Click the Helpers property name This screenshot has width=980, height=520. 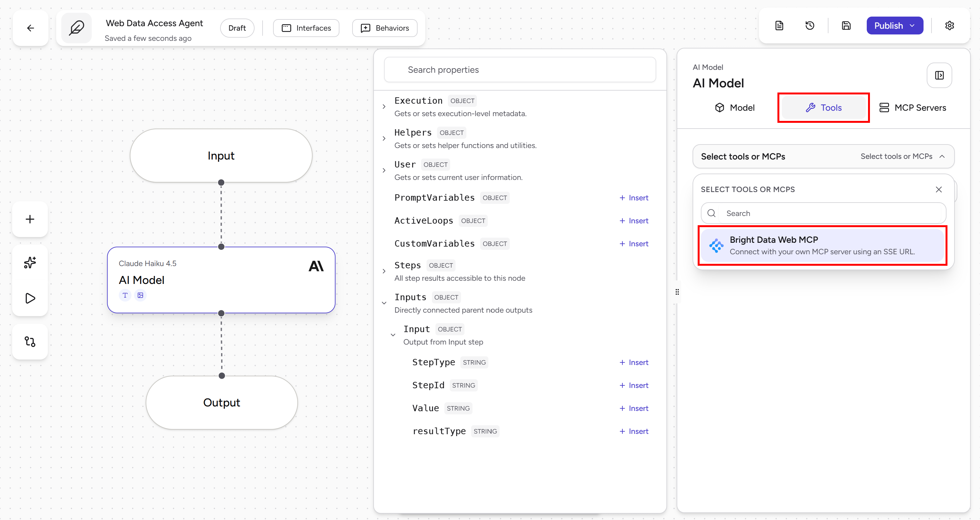[413, 132]
